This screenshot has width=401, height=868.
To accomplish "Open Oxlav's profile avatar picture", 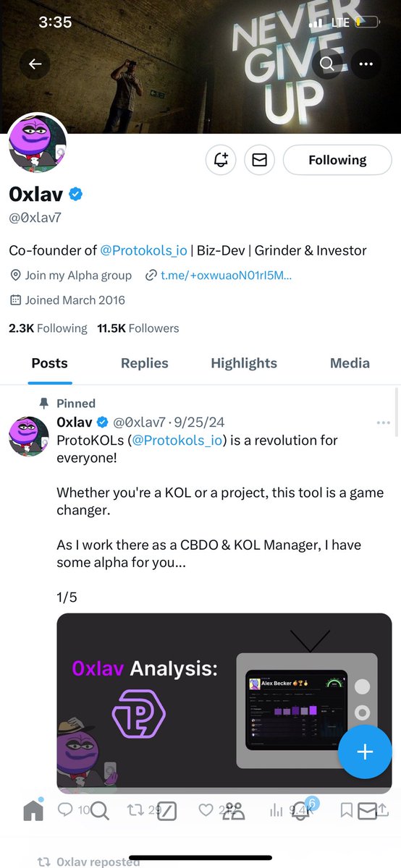I will point(38,143).
